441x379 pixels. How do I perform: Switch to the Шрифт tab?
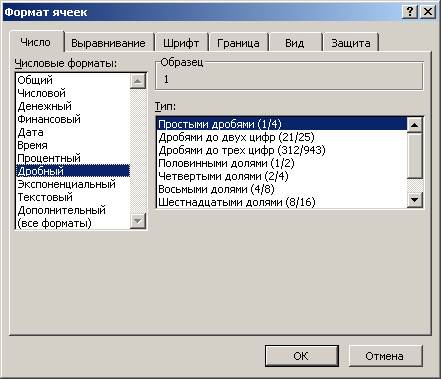click(181, 43)
